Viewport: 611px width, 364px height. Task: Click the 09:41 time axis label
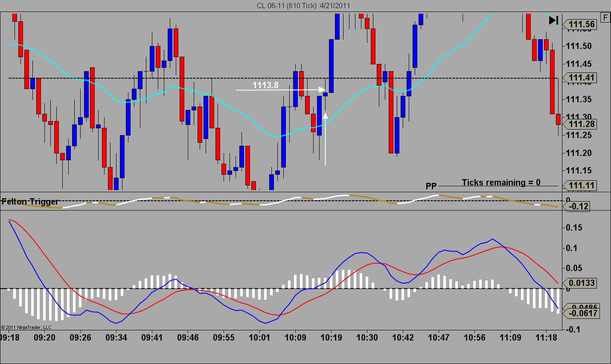tap(152, 338)
